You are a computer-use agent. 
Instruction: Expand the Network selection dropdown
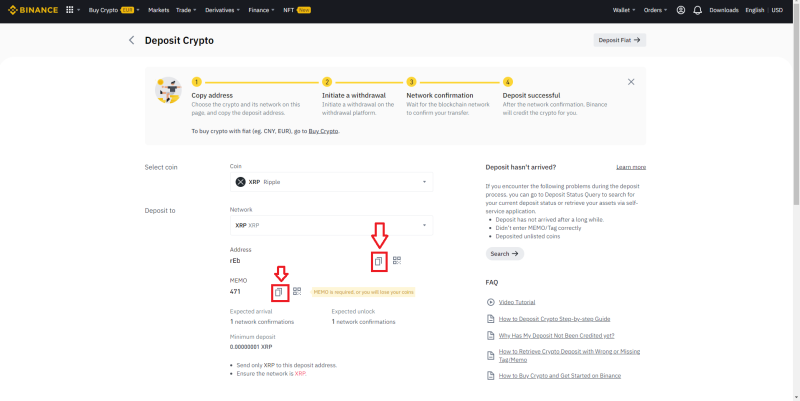pos(332,225)
